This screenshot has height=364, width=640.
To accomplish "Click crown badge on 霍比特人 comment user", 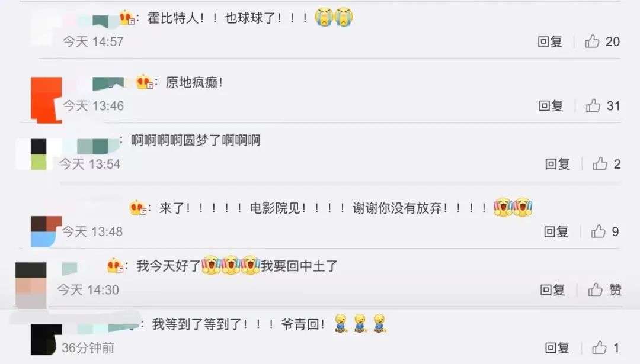I will pos(127,18).
